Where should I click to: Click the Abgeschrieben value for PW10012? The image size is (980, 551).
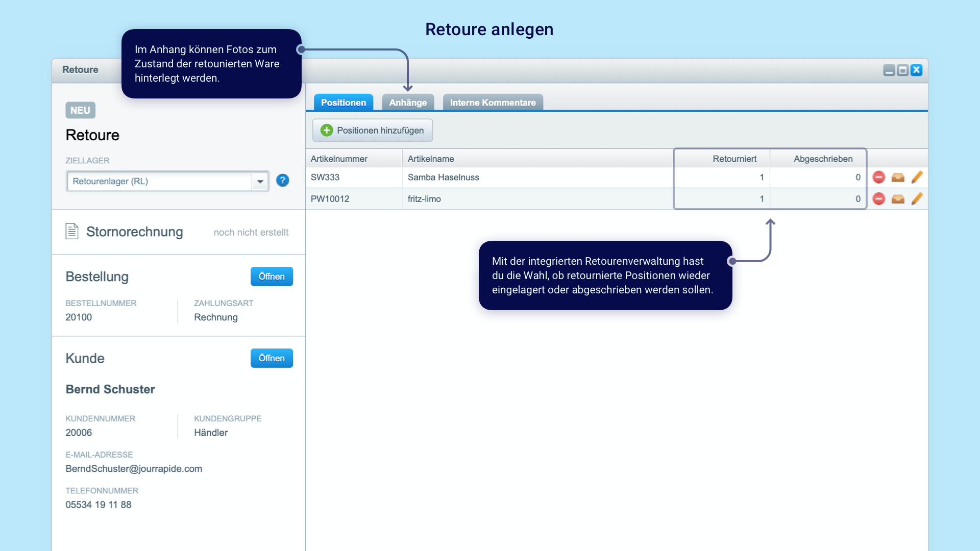click(818, 199)
